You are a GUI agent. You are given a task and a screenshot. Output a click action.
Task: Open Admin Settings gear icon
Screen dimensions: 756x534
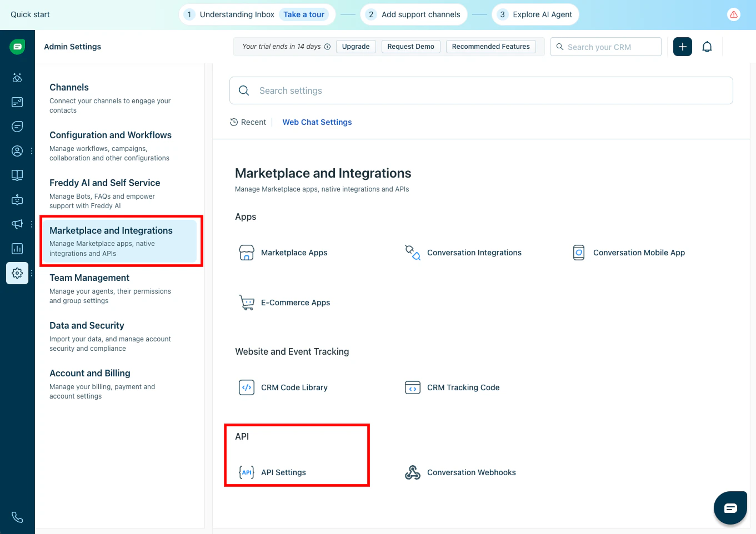click(x=17, y=273)
